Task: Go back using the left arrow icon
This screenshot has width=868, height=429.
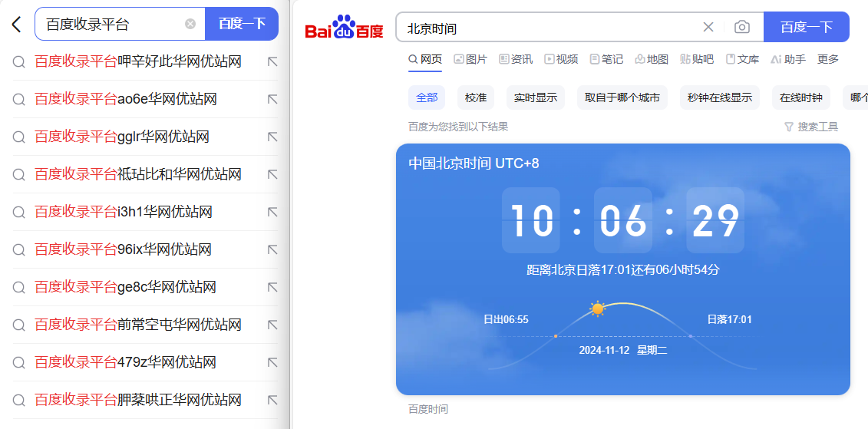Action: (17, 25)
